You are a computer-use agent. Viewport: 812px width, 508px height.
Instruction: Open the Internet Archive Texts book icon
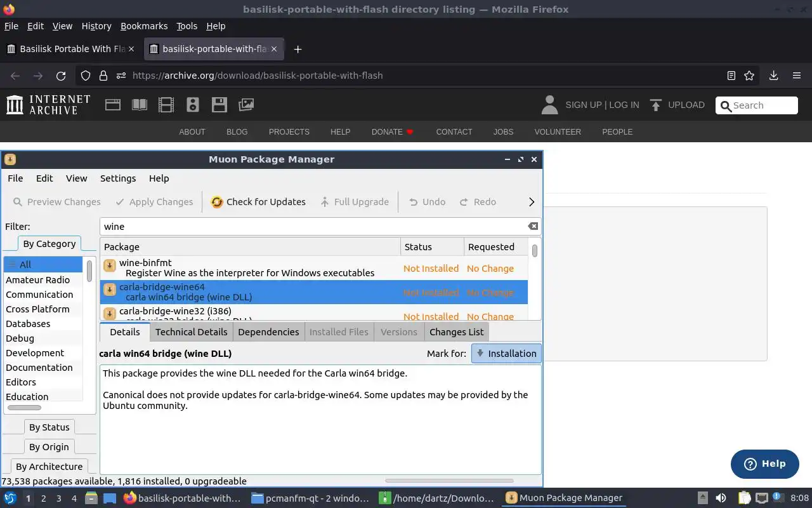click(x=140, y=105)
